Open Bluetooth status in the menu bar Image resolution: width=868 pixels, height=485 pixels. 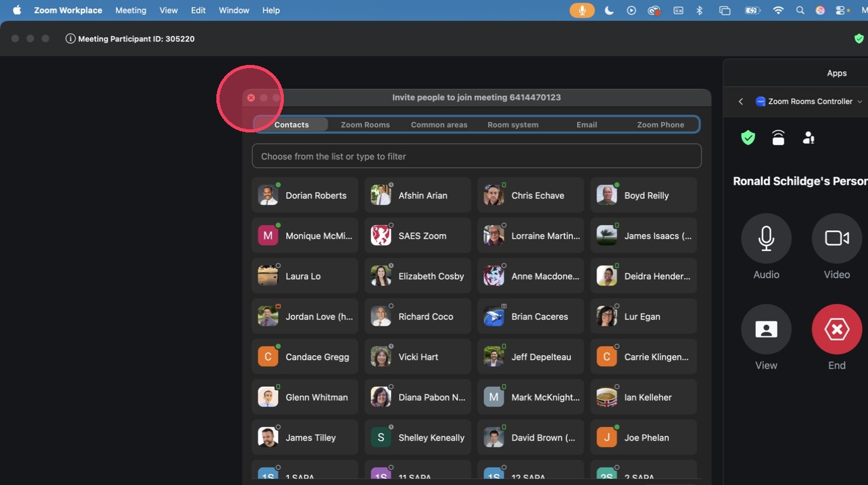(x=699, y=10)
